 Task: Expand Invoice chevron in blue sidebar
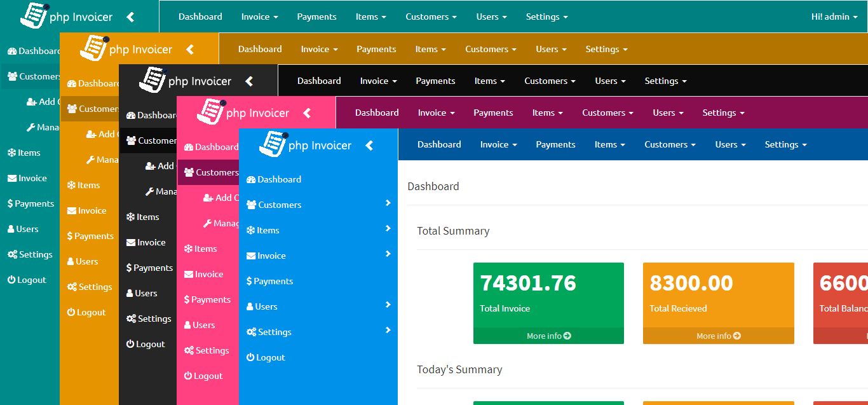(388, 254)
